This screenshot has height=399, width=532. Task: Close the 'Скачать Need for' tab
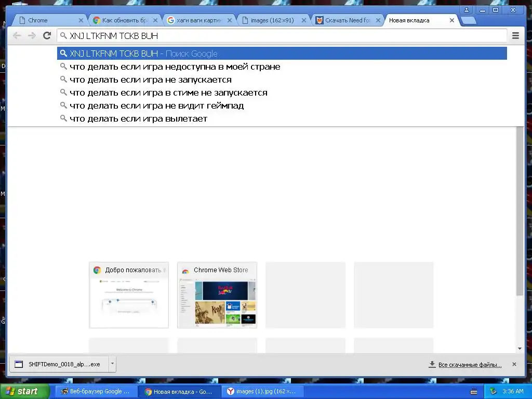(378, 20)
